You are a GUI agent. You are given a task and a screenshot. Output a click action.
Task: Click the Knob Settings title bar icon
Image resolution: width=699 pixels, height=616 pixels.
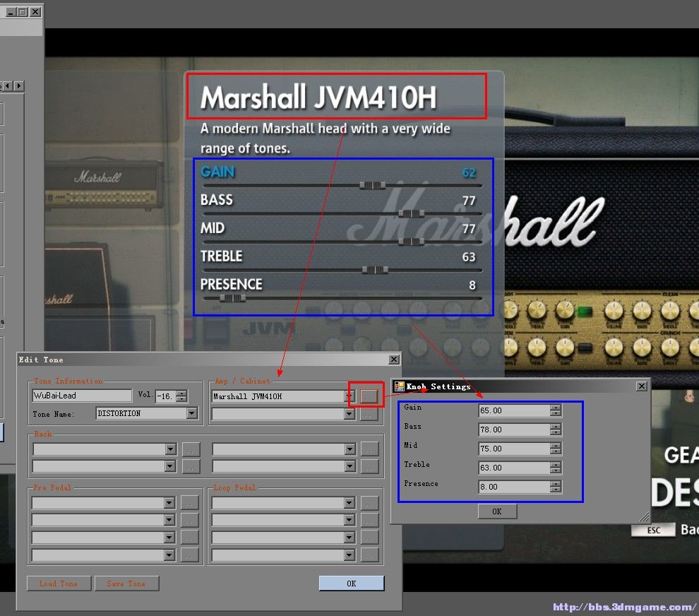pyautogui.click(x=399, y=386)
